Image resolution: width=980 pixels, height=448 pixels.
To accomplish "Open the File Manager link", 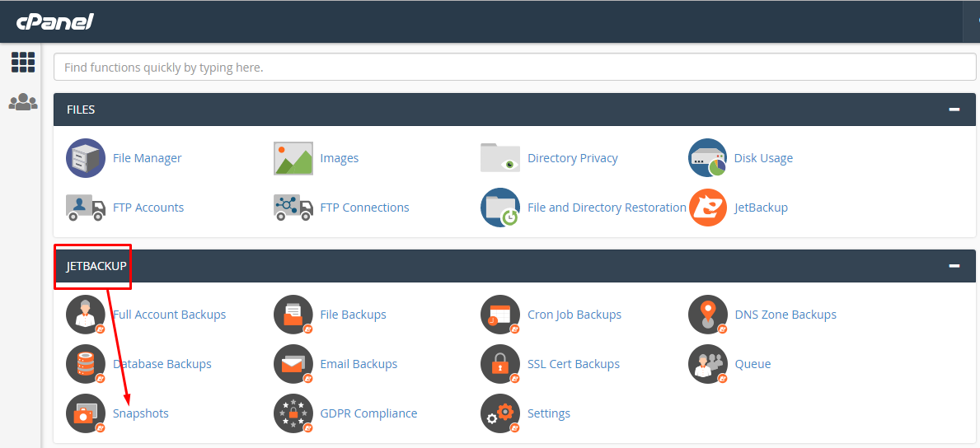I will 147,158.
